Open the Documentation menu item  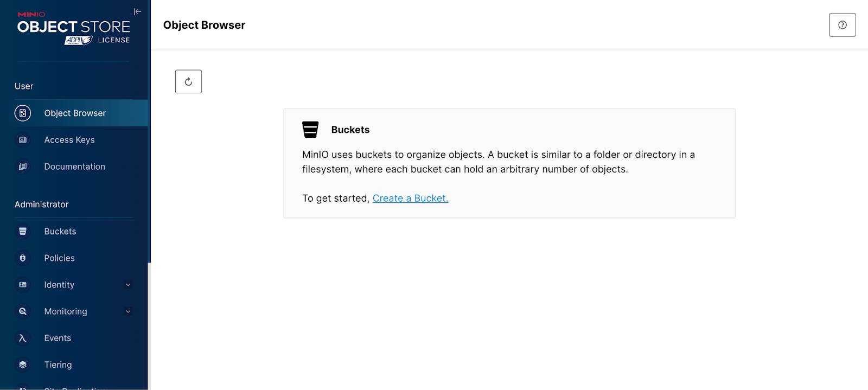click(x=75, y=167)
